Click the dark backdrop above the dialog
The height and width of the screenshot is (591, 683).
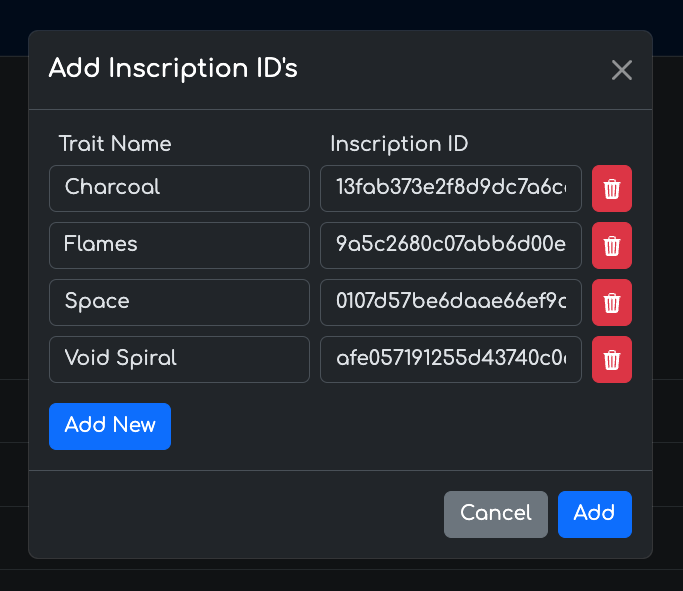[x=340, y=14]
